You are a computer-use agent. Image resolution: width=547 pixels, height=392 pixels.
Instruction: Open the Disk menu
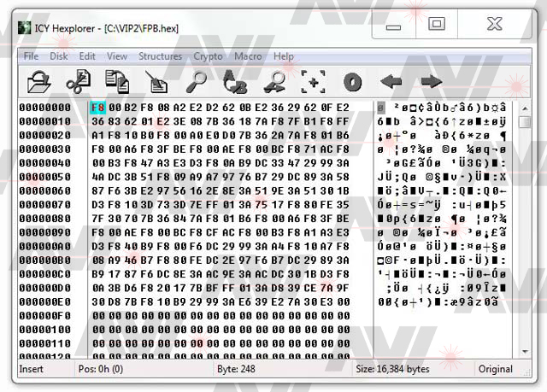(x=58, y=56)
